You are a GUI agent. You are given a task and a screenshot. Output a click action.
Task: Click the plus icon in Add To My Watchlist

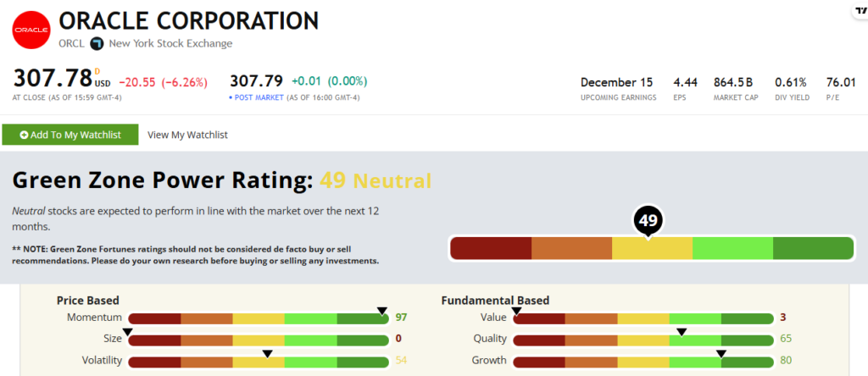pyautogui.click(x=24, y=135)
